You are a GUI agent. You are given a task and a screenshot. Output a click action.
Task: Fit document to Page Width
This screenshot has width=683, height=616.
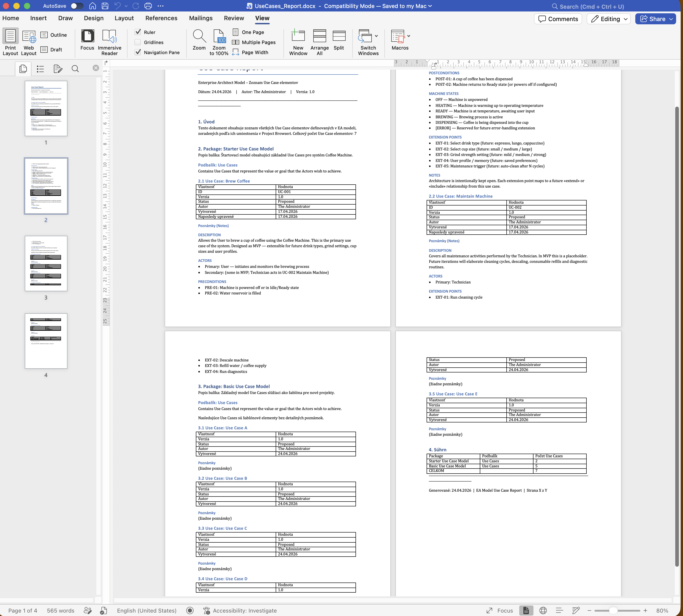[250, 53]
